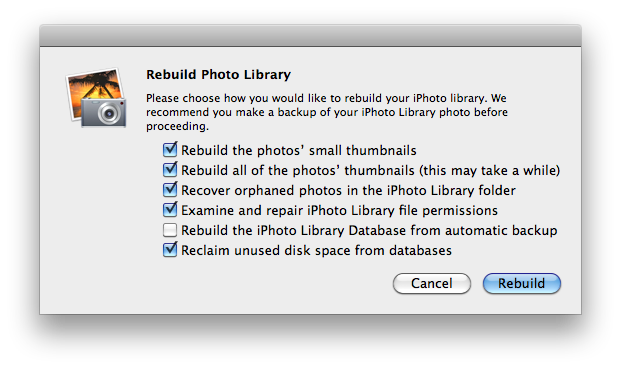Viewport: 621px width, 369px height.
Task: Disable Rebuild all of the photos' thumbnails checkbox
Action: [x=170, y=169]
